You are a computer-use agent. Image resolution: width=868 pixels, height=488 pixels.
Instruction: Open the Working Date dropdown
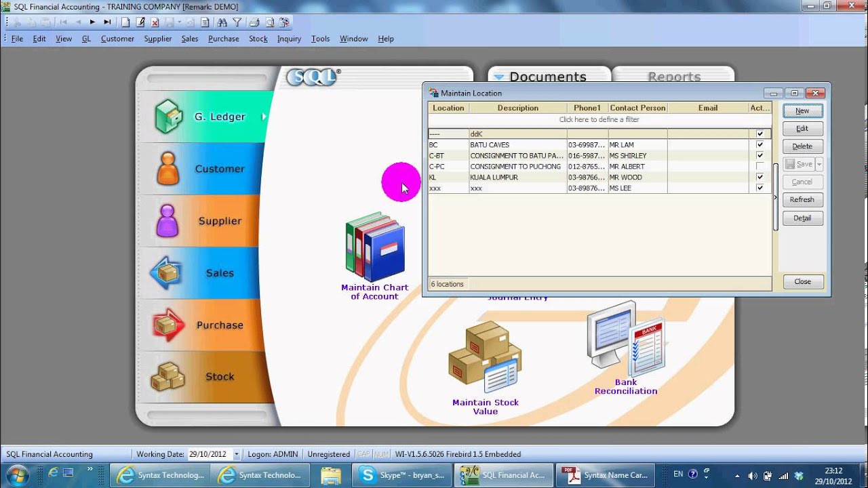point(236,455)
